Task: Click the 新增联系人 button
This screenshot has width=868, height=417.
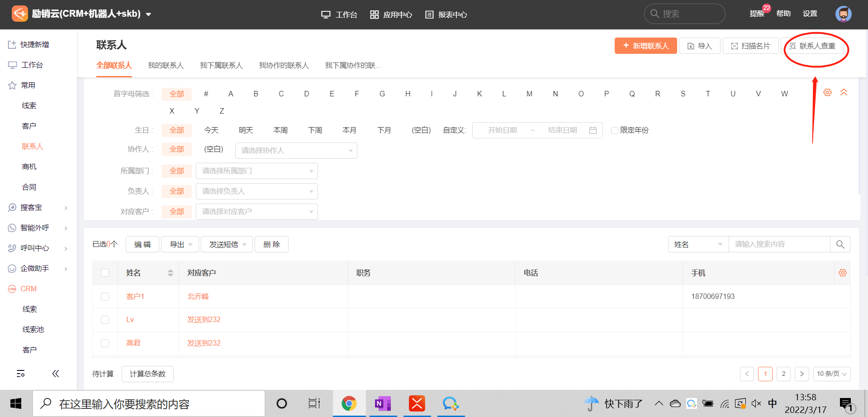Action: 645,46
